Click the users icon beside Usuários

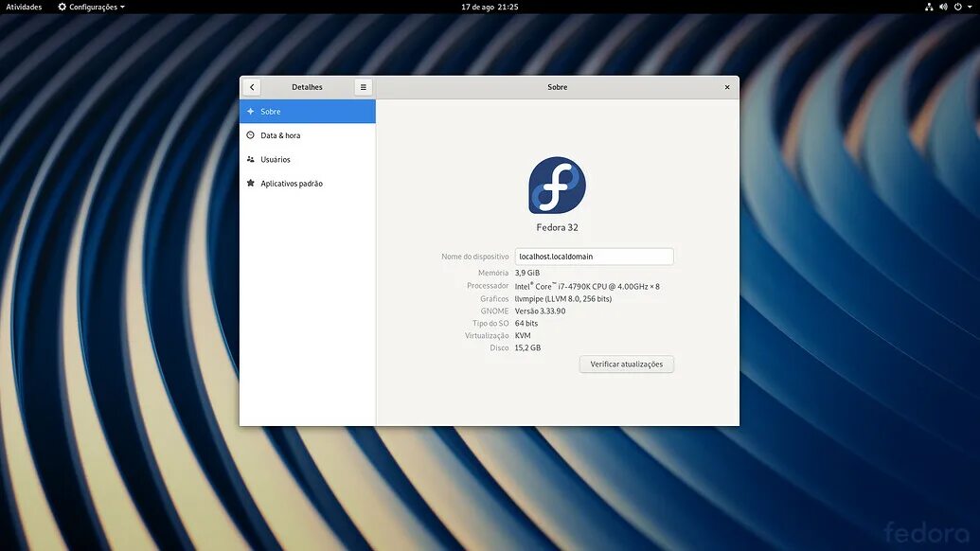pos(251,159)
